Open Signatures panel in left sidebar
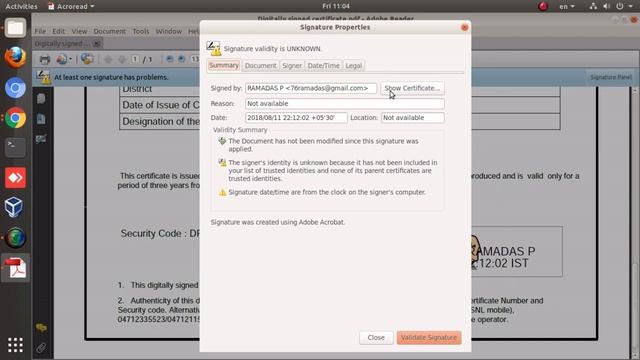This screenshot has height=360, width=640. click(41, 139)
